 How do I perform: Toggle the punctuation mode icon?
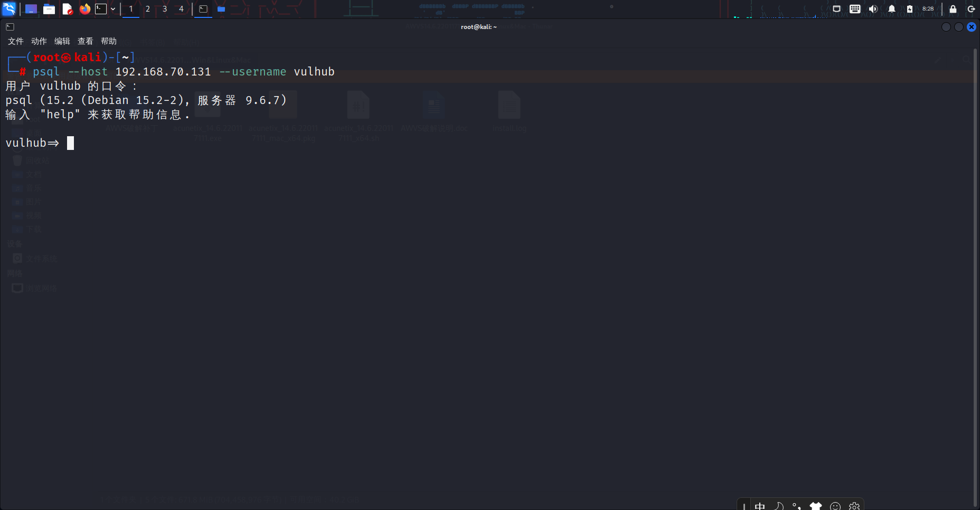tap(797, 506)
